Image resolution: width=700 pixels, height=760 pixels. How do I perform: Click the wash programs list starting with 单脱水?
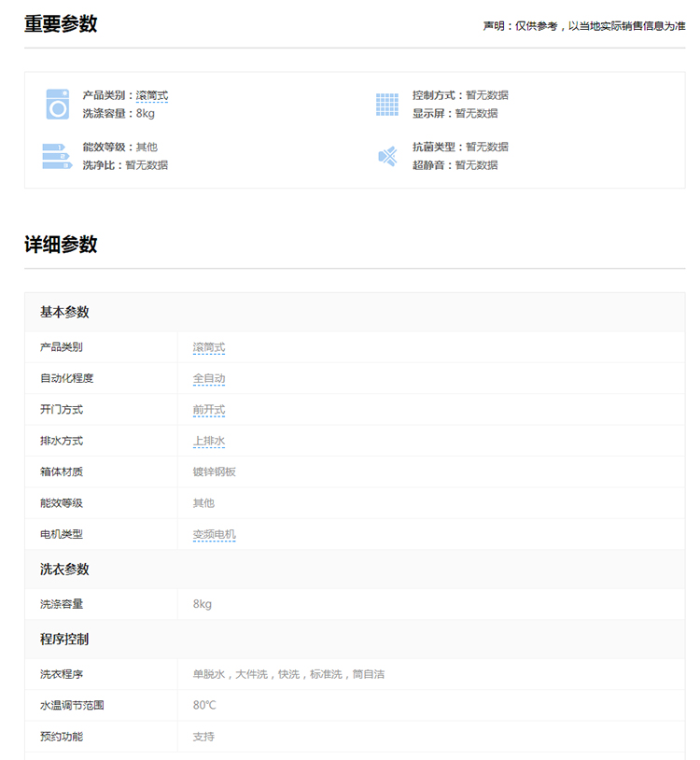(288, 674)
